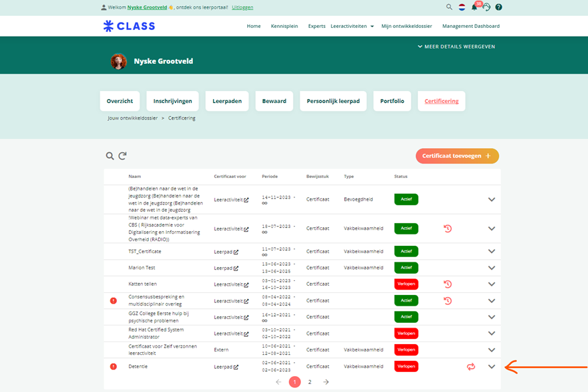Screen dimensions: 588x392
Task: Click the Certificaat toevoegen button
Action: click(x=457, y=155)
